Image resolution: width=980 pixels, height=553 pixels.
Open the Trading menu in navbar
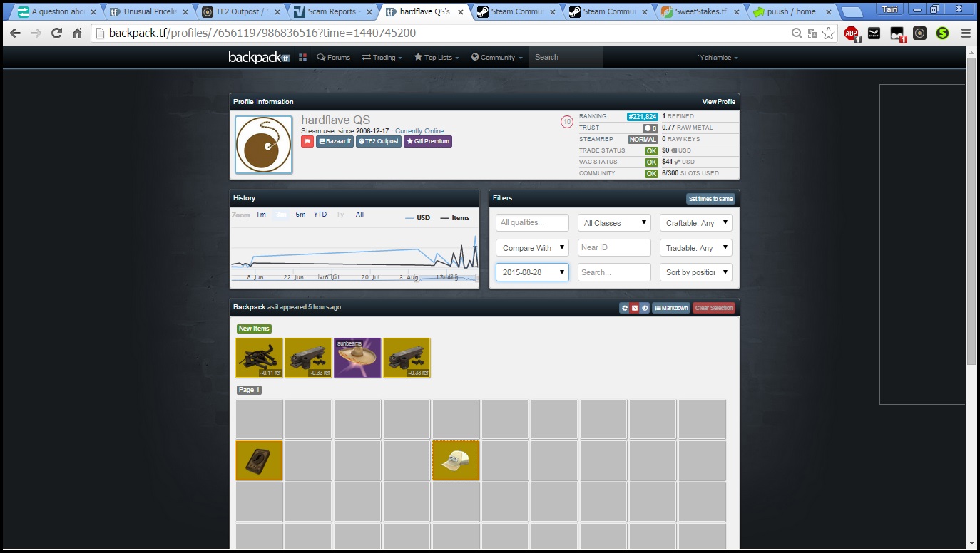pyautogui.click(x=382, y=58)
